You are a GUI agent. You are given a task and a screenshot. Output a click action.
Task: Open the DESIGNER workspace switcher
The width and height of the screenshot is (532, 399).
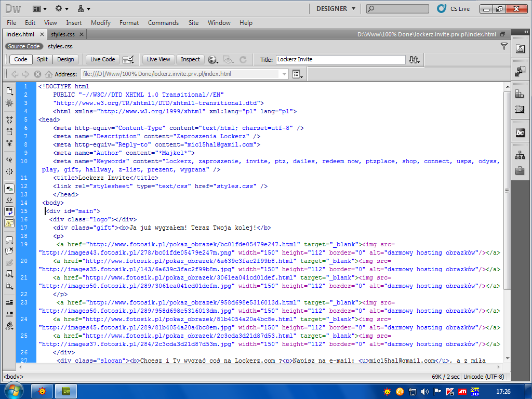click(336, 9)
